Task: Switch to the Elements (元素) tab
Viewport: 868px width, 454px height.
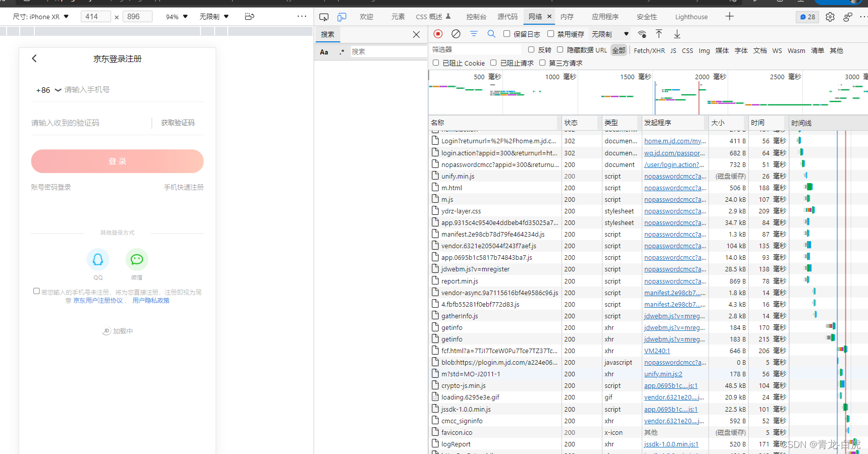Action: tap(398, 17)
